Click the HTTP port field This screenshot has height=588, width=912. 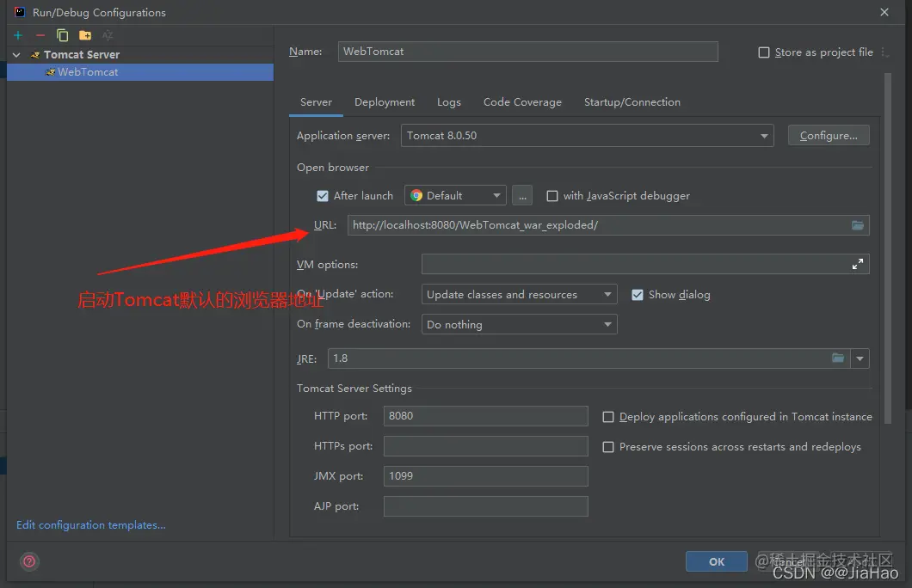click(x=485, y=416)
